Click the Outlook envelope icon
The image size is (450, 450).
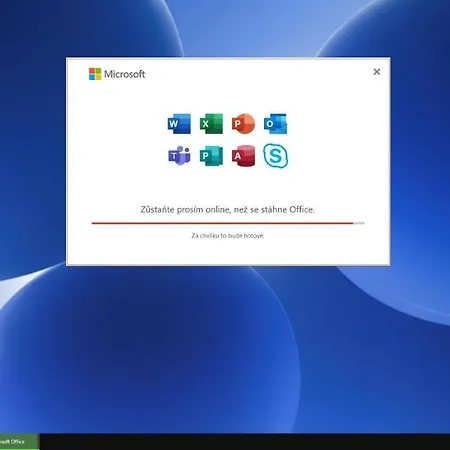point(275,124)
